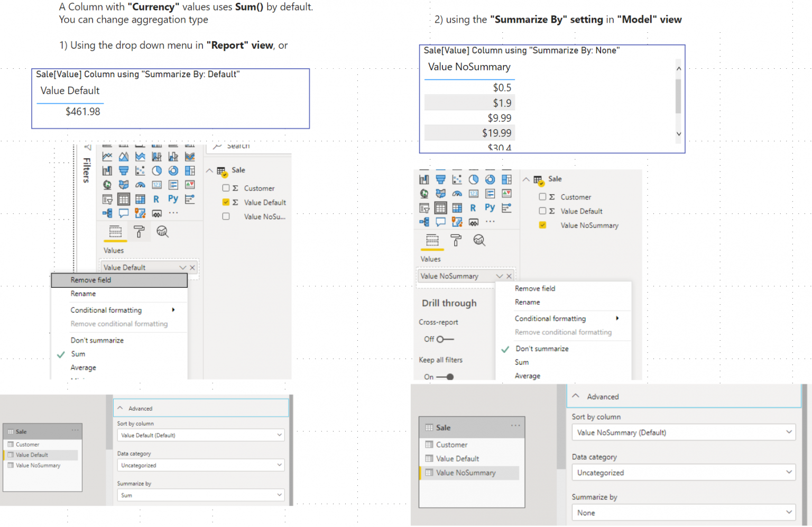Check the Value NoSu... field checkbox

point(226,216)
